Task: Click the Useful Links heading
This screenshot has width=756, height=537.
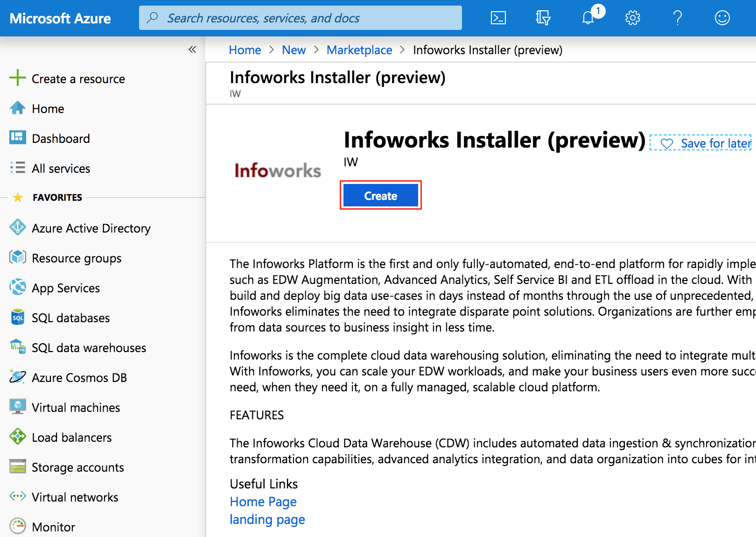Action: click(264, 484)
